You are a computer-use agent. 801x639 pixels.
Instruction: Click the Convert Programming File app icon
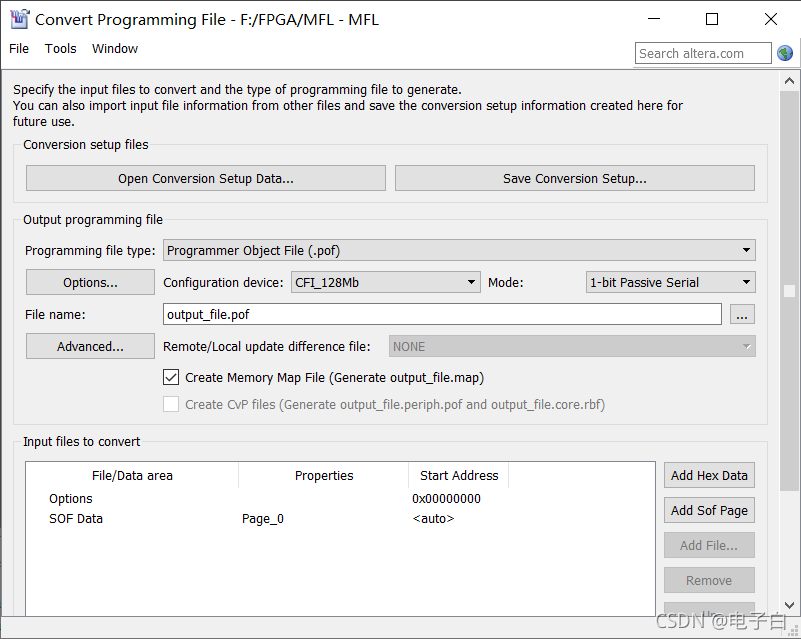[x=19, y=19]
